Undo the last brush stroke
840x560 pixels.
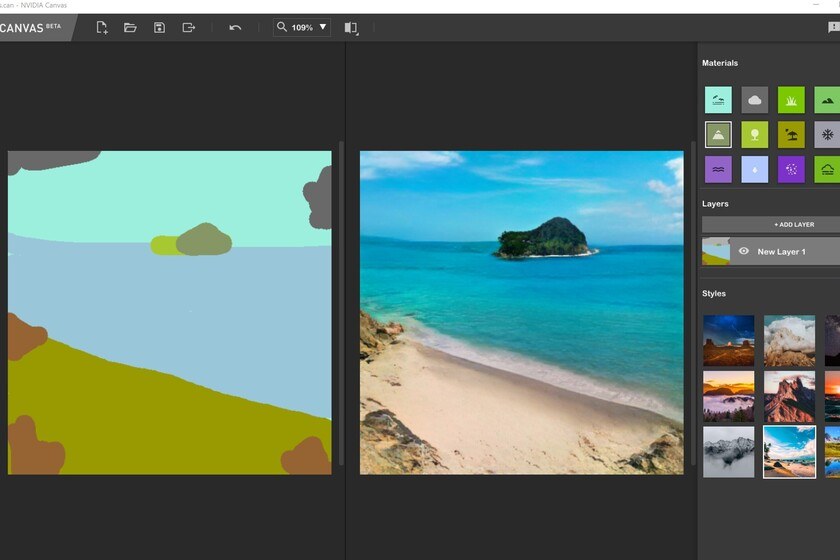pos(235,28)
